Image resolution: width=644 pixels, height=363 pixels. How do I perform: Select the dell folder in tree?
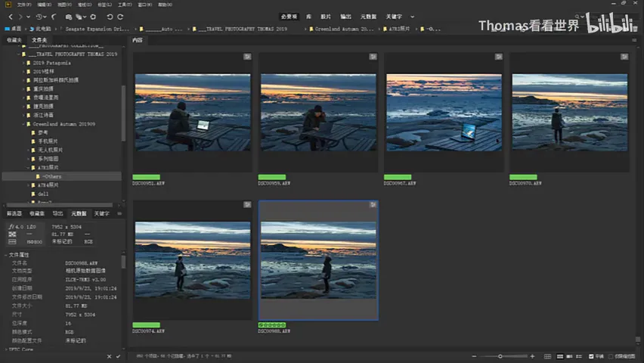(43, 194)
